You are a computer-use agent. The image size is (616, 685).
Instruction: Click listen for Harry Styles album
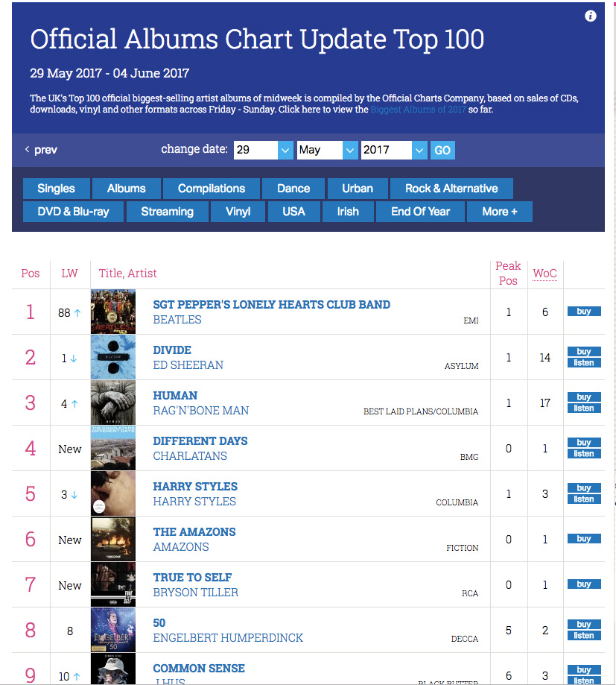pos(584,499)
